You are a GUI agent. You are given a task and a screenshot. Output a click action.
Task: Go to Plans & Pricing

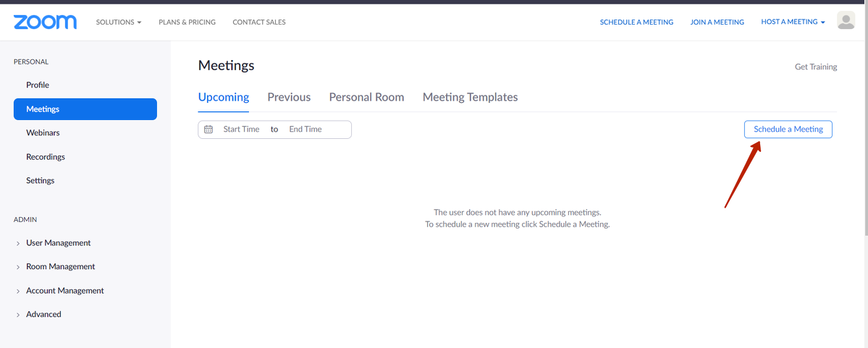coord(187,22)
